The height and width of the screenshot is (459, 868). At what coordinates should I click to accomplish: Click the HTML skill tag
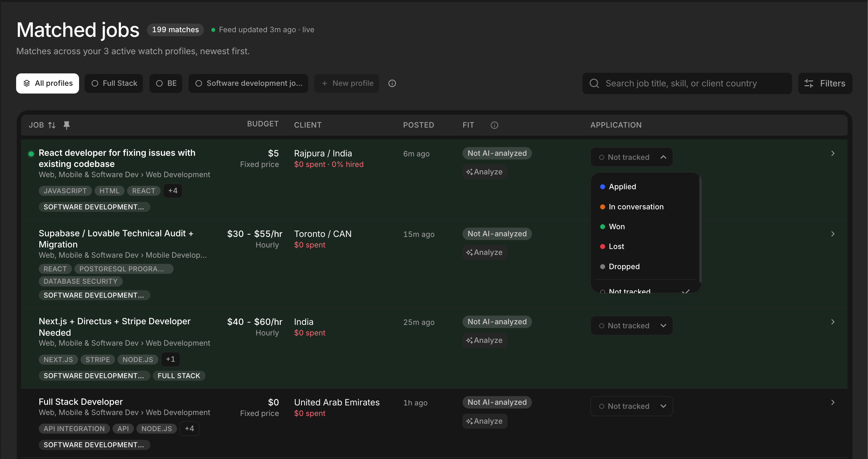[x=109, y=191]
